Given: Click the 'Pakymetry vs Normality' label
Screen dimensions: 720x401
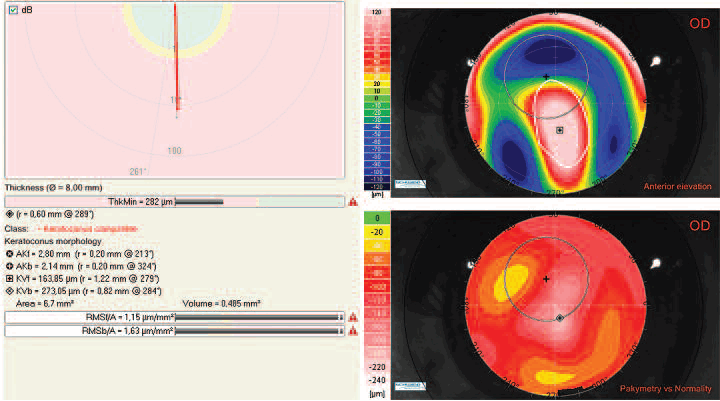Looking at the screenshot, I should tap(666, 389).
